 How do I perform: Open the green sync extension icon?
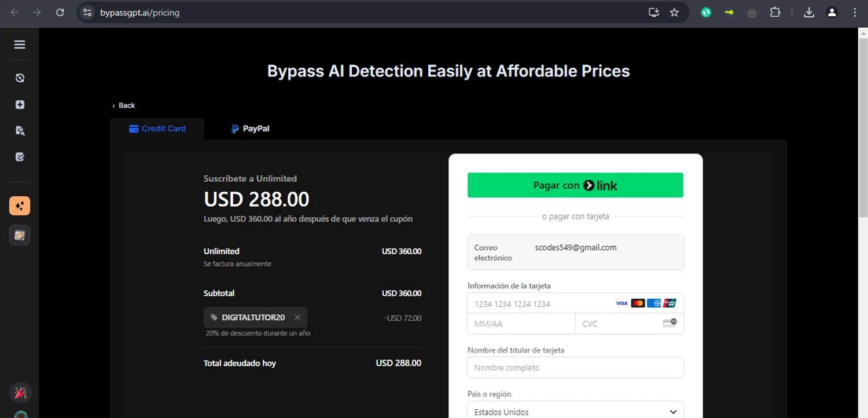click(706, 12)
